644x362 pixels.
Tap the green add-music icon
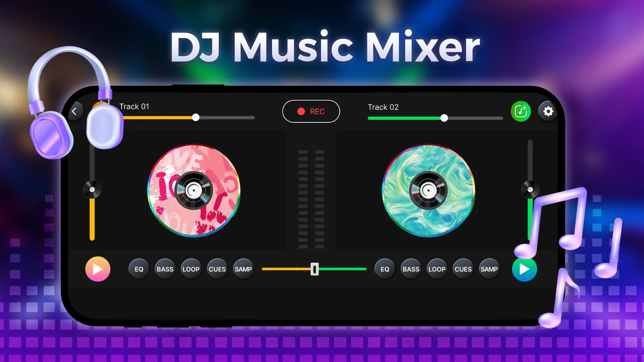click(x=521, y=111)
